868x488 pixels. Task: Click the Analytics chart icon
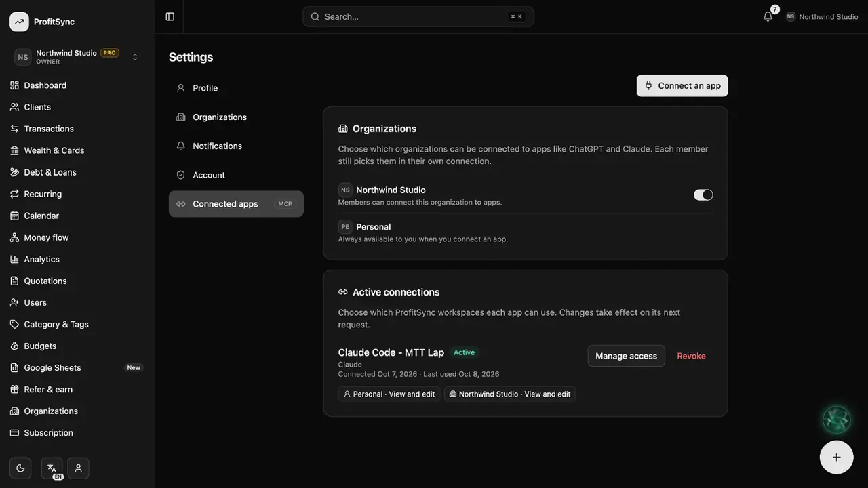tap(14, 259)
